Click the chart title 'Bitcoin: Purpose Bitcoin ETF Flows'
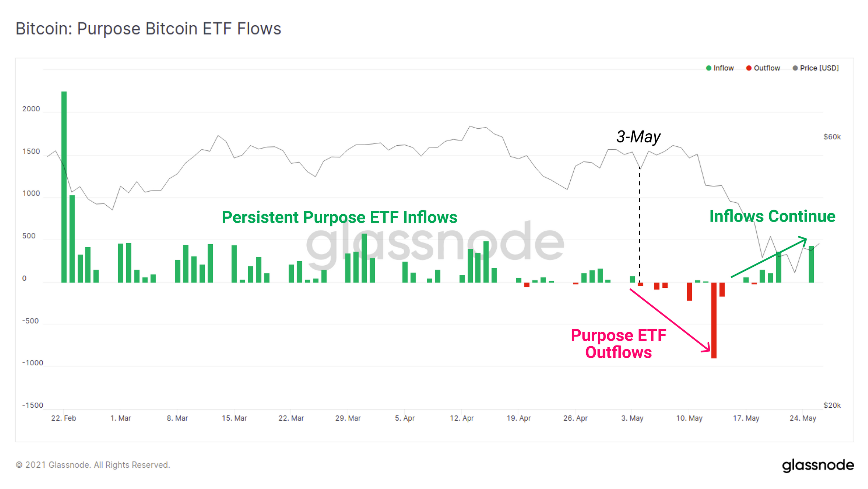The width and height of the screenshot is (868, 489). (x=148, y=29)
